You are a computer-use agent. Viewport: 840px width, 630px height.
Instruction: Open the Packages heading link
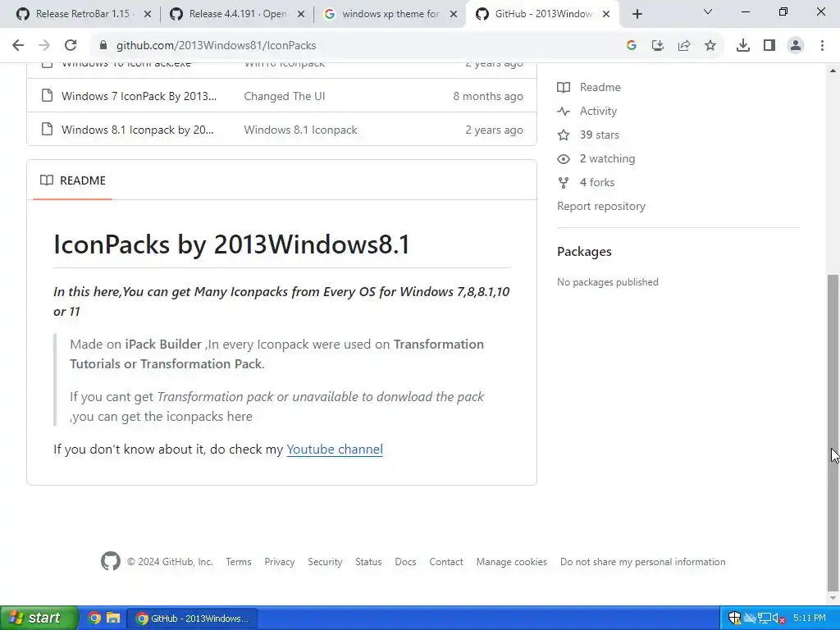click(x=584, y=252)
